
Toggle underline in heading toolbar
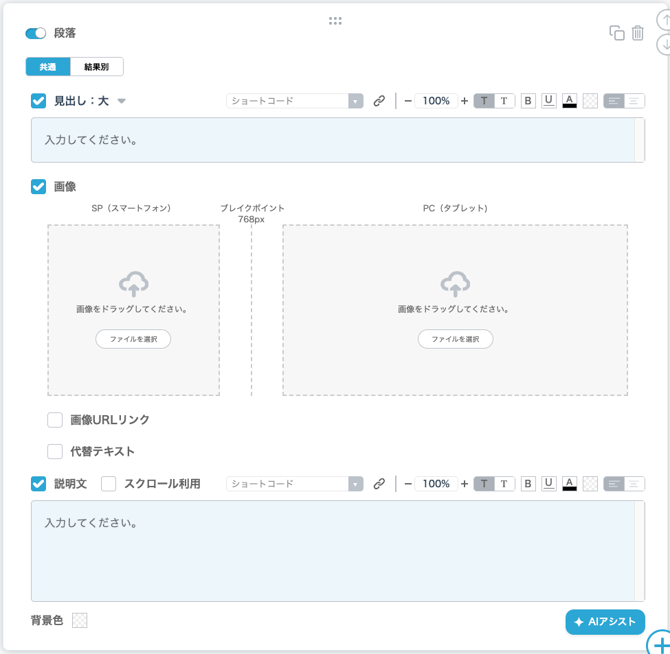click(549, 101)
